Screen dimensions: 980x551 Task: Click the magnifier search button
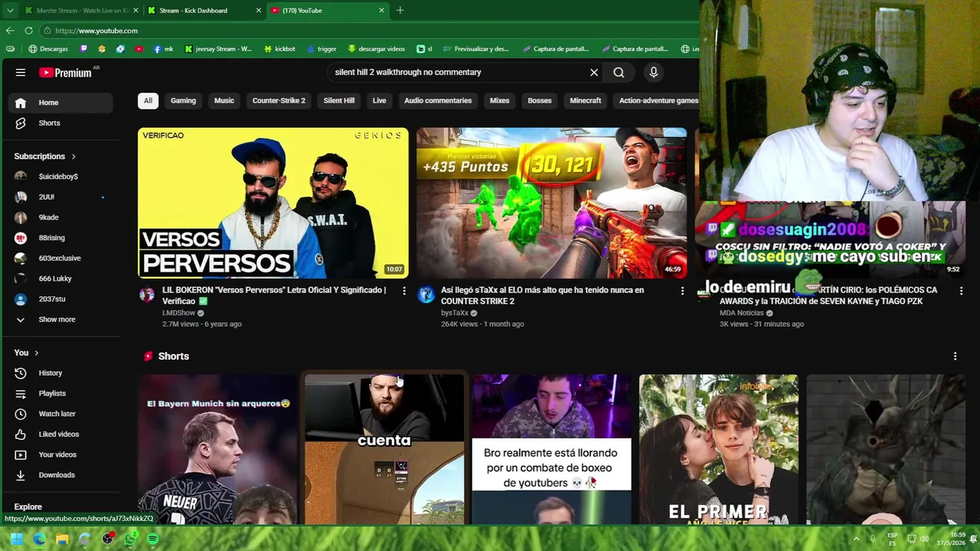pos(619,72)
